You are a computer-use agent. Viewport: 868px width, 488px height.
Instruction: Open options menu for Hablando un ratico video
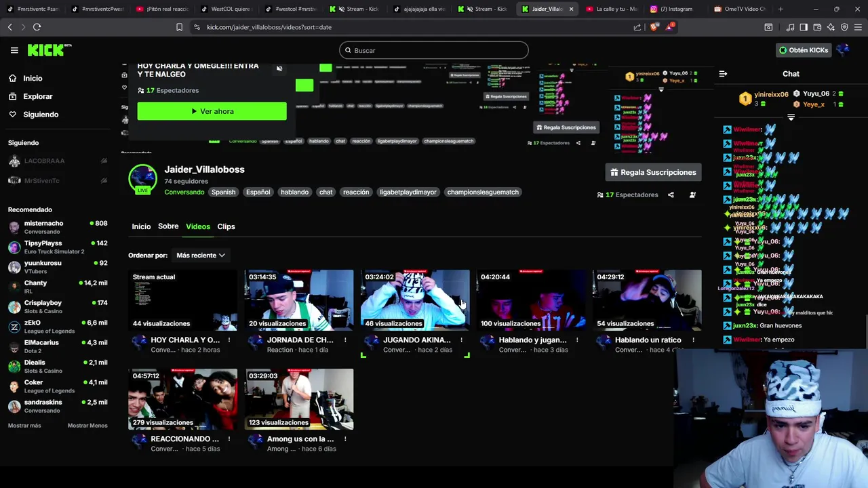click(x=693, y=340)
